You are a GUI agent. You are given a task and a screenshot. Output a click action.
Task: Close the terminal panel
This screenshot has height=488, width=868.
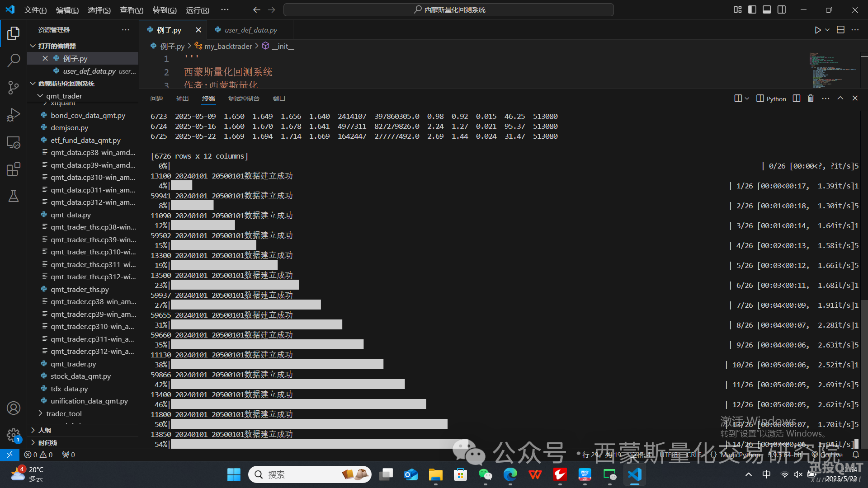(x=855, y=99)
